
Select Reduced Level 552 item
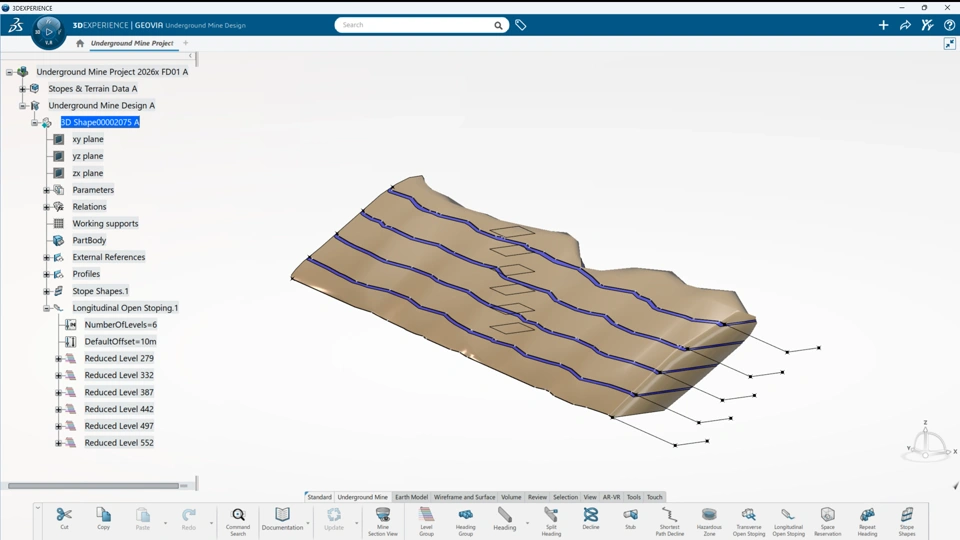(x=119, y=443)
